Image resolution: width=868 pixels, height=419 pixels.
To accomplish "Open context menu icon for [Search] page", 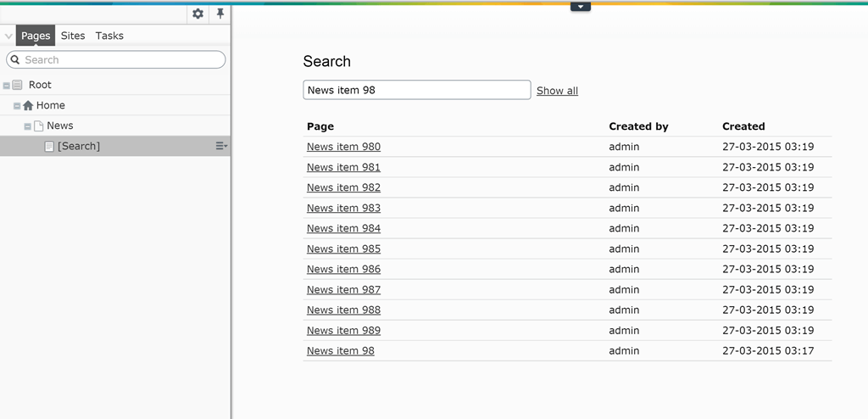I will (221, 146).
